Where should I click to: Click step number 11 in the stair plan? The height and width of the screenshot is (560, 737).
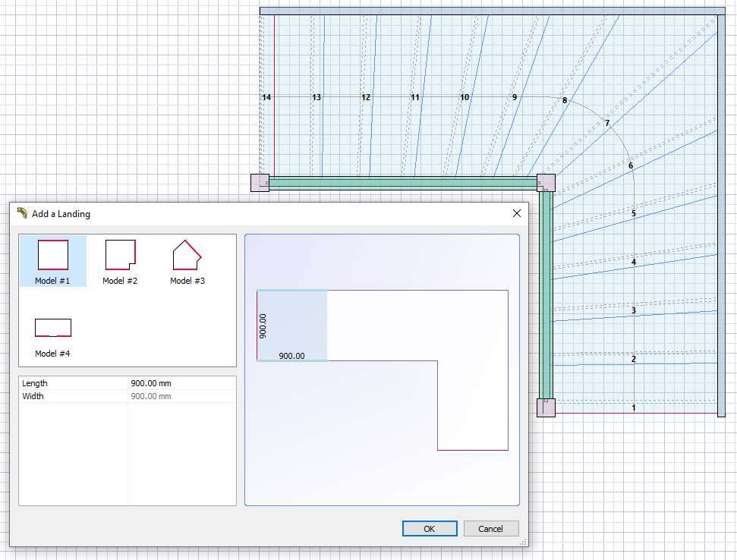[415, 97]
